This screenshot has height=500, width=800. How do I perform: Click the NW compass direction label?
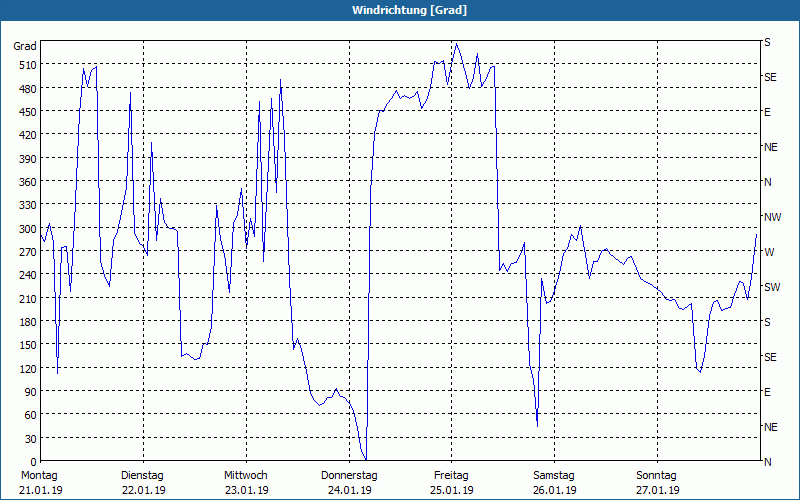[x=772, y=217]
